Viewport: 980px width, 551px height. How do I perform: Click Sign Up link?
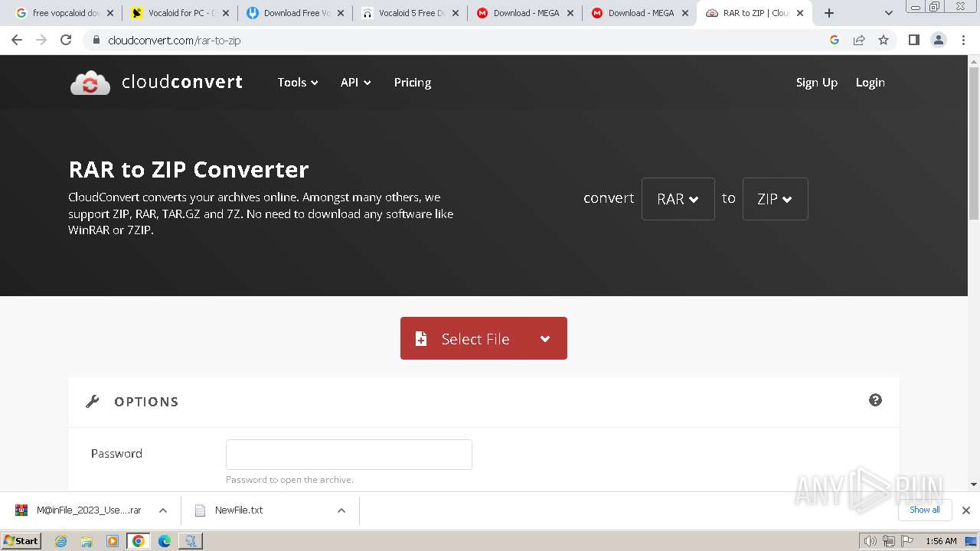point(817,82)
